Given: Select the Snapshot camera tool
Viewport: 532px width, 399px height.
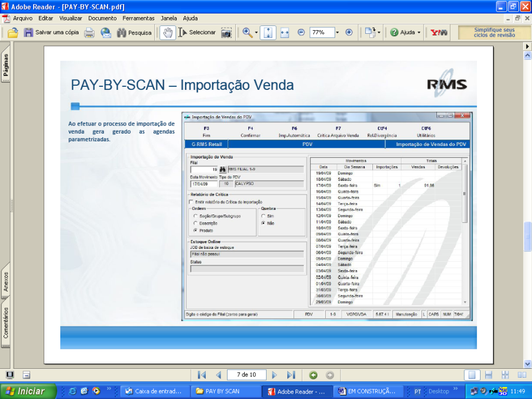Looking at the screenshot, I should click(226, 33).
